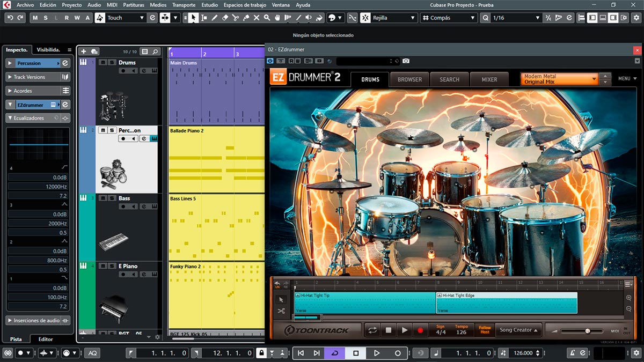Start EZdrummer play button
The width and height of the screenshot is (644, 362).
(x=404, y=330)
